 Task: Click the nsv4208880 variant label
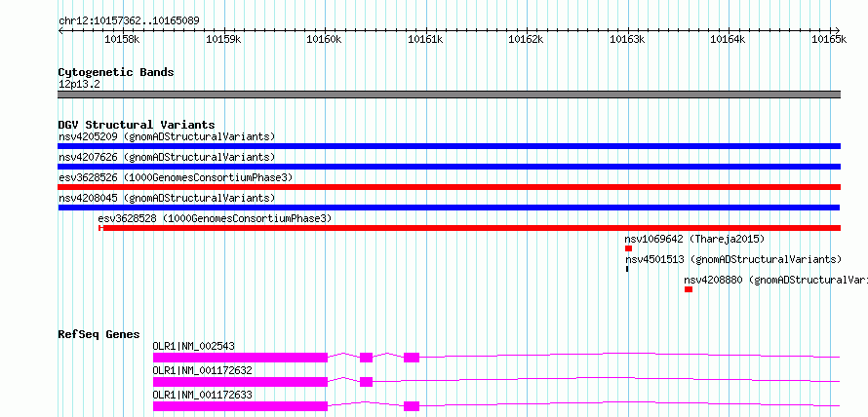coord(775,280)
